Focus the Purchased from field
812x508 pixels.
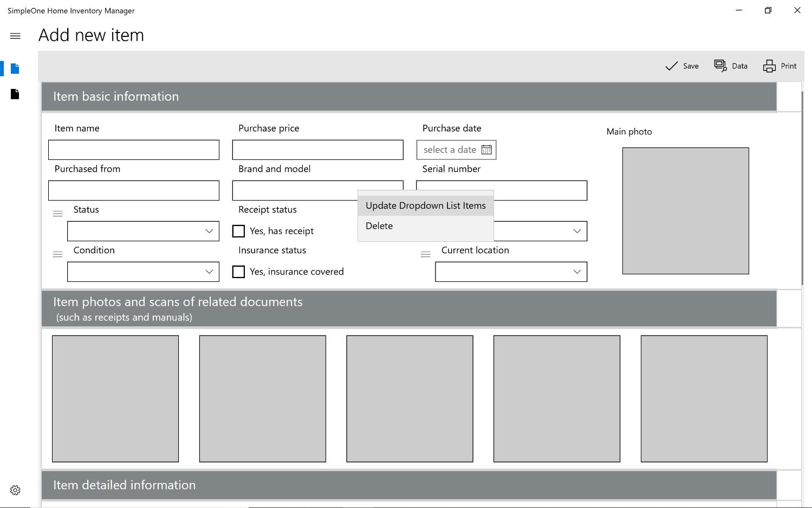pos(134,190)
